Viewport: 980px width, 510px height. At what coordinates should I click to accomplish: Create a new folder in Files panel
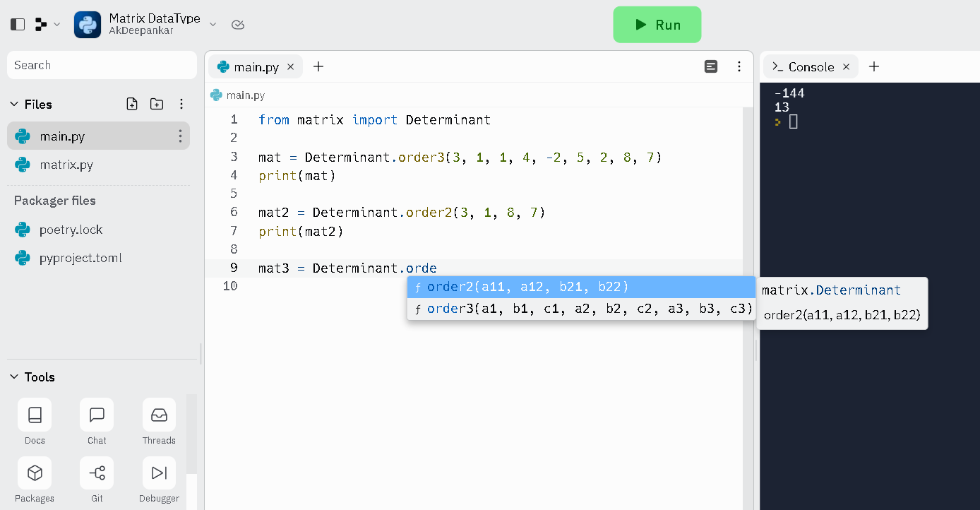[x=157, y=103]
